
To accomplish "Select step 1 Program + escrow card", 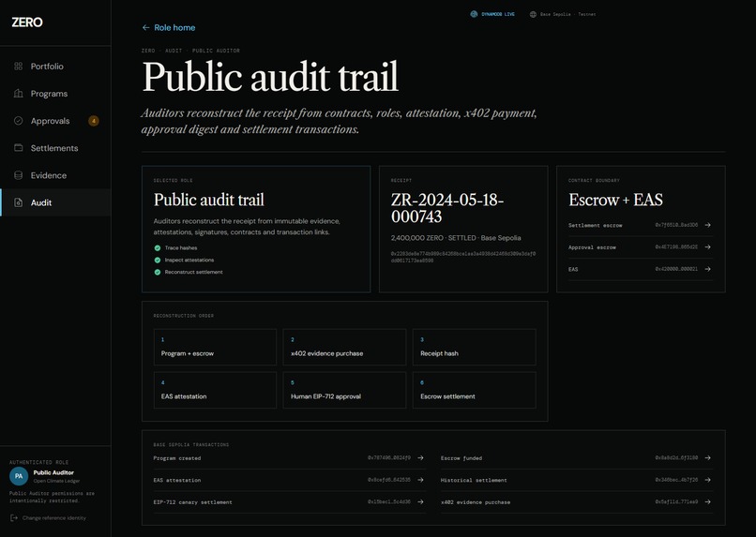I will click(x=215, y=348).
